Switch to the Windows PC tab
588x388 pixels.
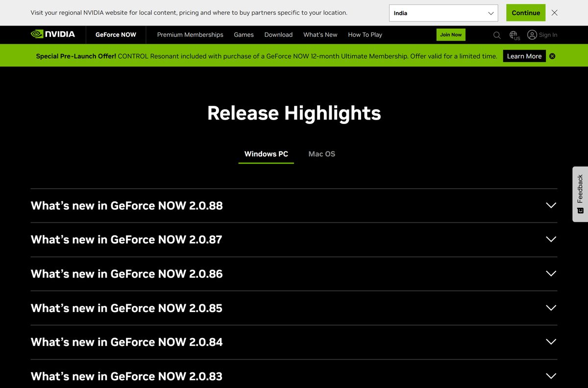point(266,154)
